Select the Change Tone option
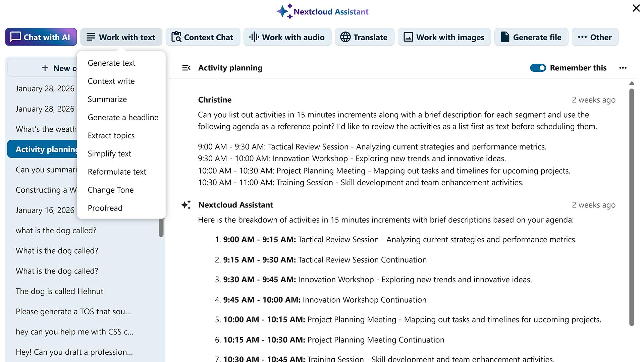644x362 pixels. pos(110,190)
